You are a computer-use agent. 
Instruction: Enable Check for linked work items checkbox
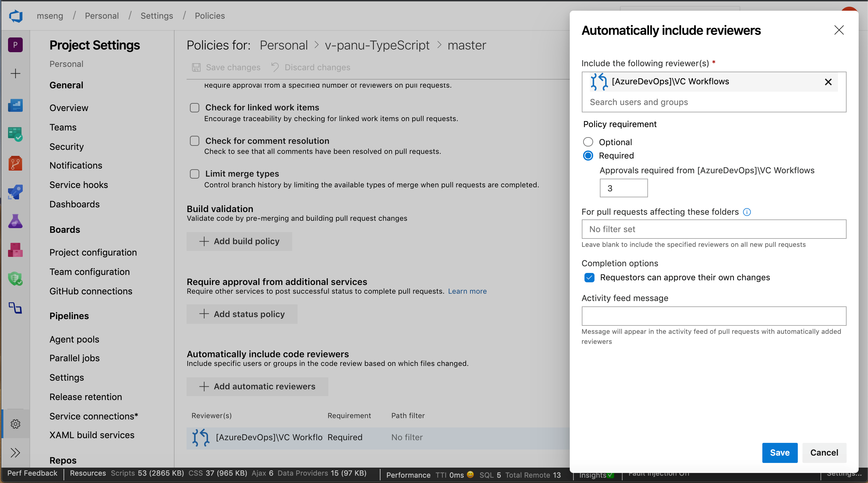194,107
